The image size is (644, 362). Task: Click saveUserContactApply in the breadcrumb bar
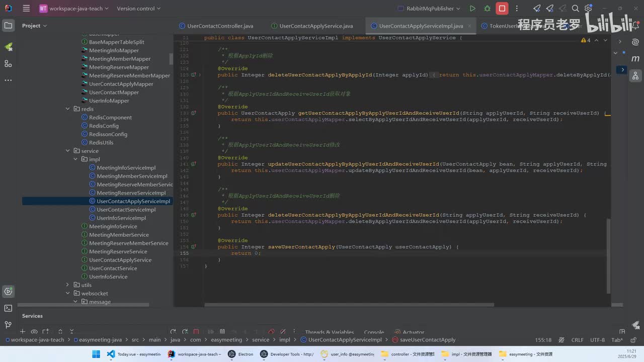click(427, 340)
